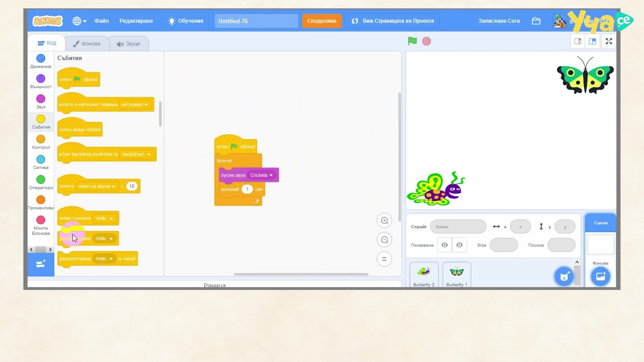Click Виж Страницата на Проекта button
644x362 pixels.
click(392, 21)
